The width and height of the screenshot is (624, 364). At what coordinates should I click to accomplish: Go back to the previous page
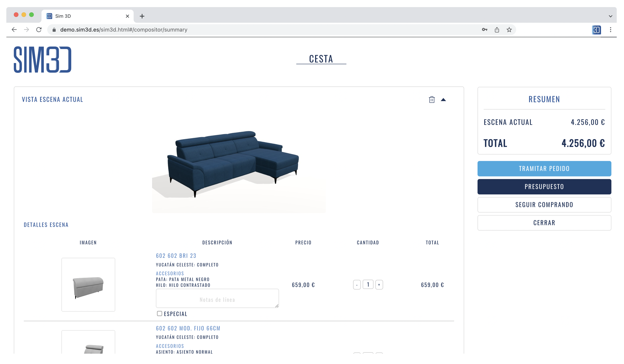[x=14, y=30]
